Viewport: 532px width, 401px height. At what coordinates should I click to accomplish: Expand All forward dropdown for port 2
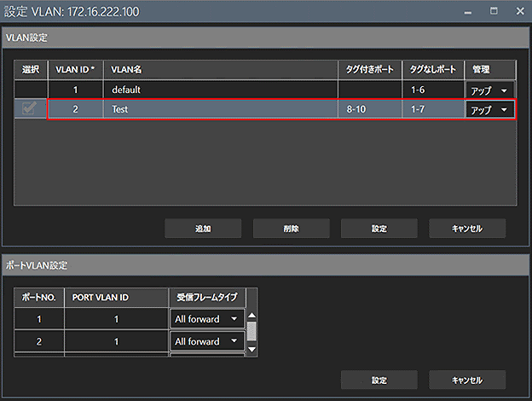206,341
